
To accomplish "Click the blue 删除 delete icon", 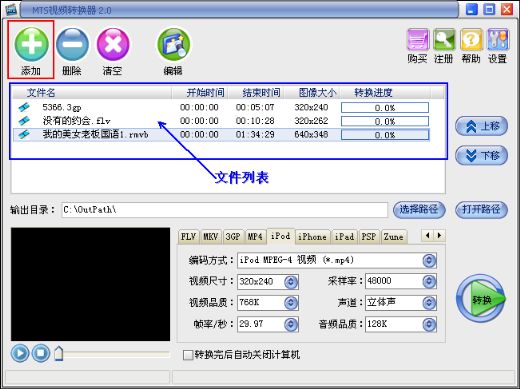I will pos(72,45).
